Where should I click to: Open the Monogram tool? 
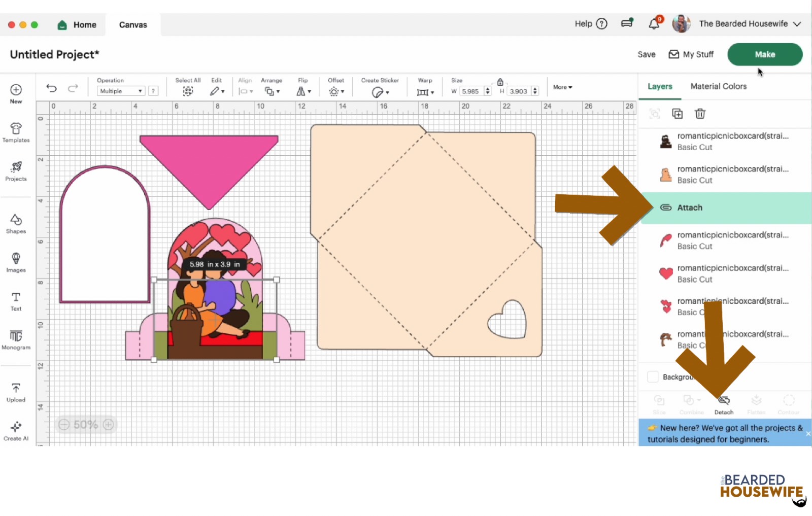[x=16, y=339]
